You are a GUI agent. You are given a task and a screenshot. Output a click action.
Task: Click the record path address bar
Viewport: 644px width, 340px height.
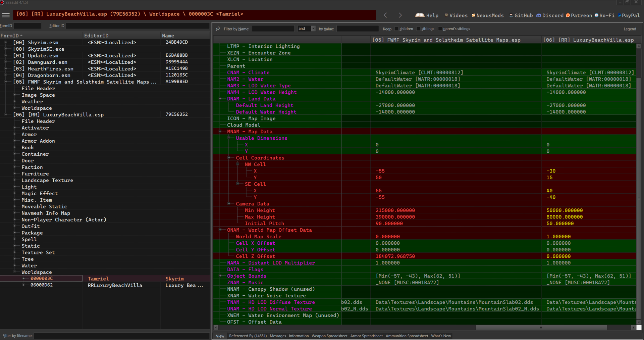click(194, 14)
